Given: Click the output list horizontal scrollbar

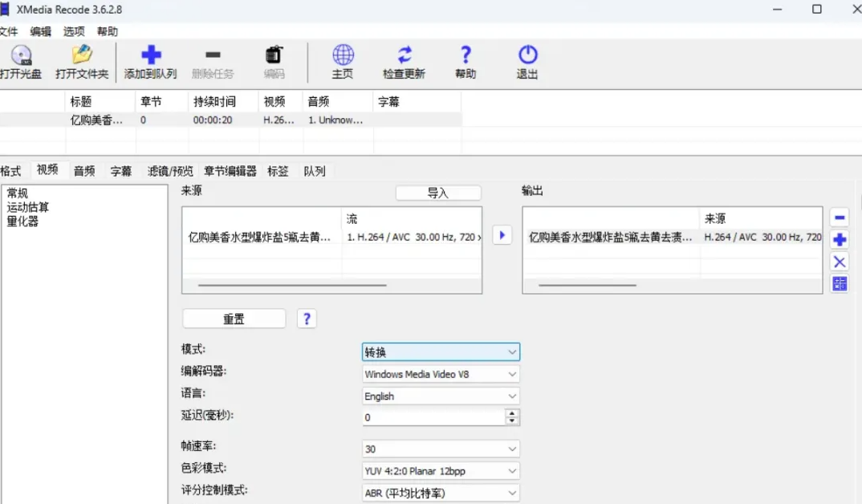Looking at the screenshot, I should pos(588,285).
